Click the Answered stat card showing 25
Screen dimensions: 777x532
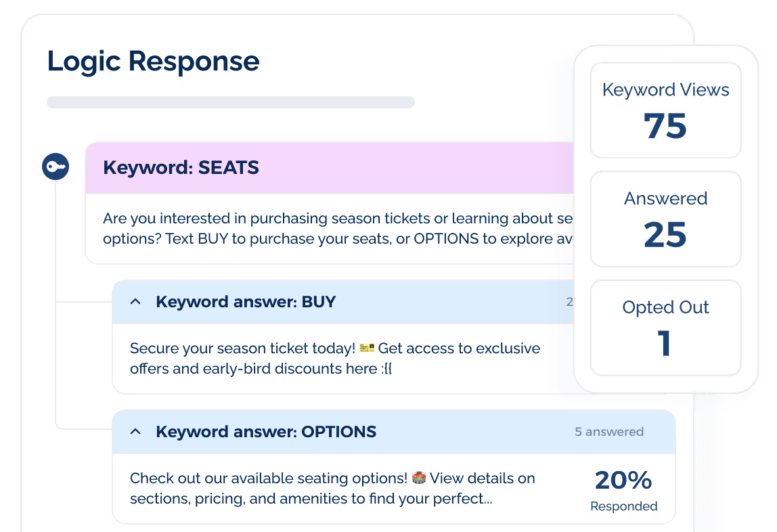(x=665, y=219)
